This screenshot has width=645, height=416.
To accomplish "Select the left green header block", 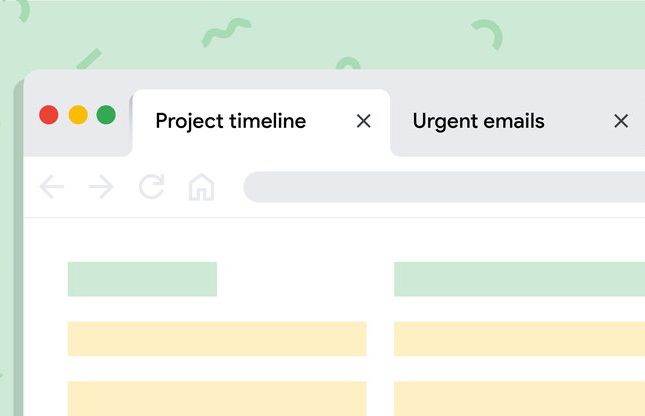I will coord(142,279).
